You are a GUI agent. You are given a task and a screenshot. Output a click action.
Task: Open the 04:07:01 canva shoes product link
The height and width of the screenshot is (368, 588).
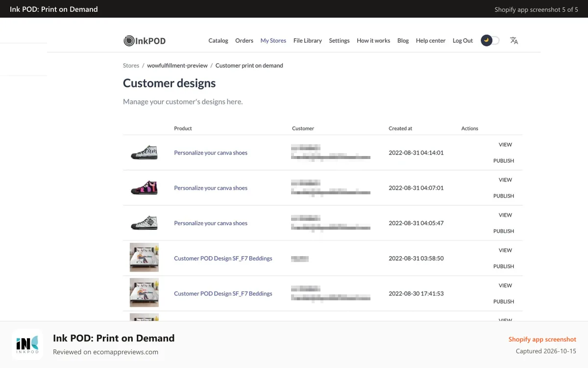[211, 188]
